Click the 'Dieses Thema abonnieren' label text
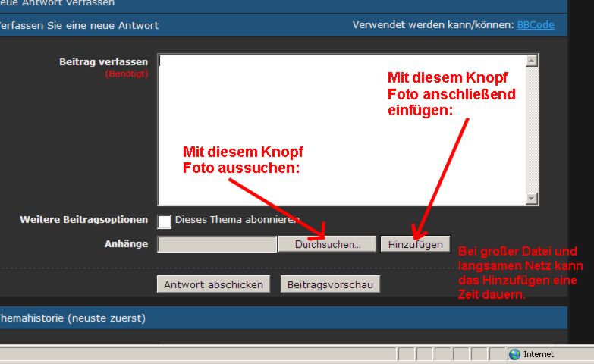Image resolution: width=594 pixels, height=364 pixels. pos(235,220)
